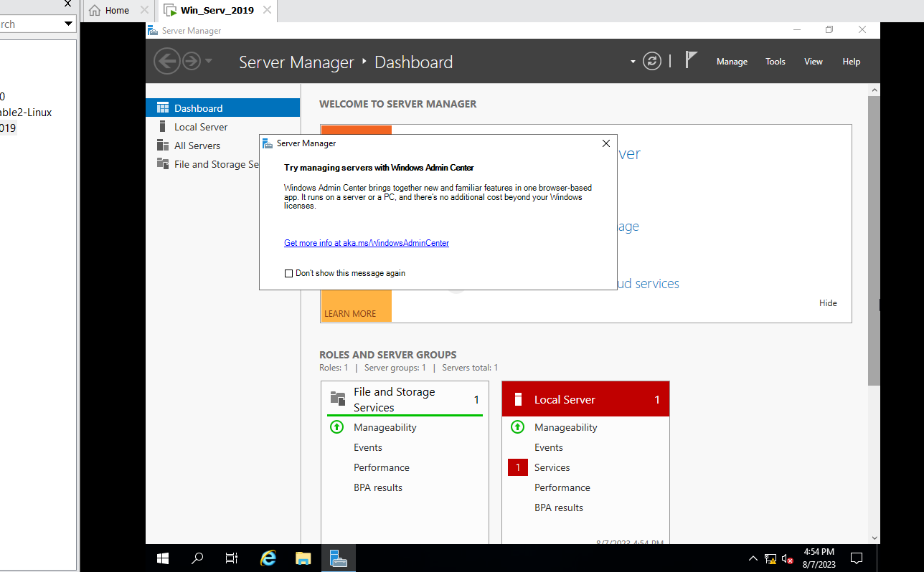Screen dimensions: 924x572
Task: Select All Servers in the left navigation
Action: tap(222, 145)
